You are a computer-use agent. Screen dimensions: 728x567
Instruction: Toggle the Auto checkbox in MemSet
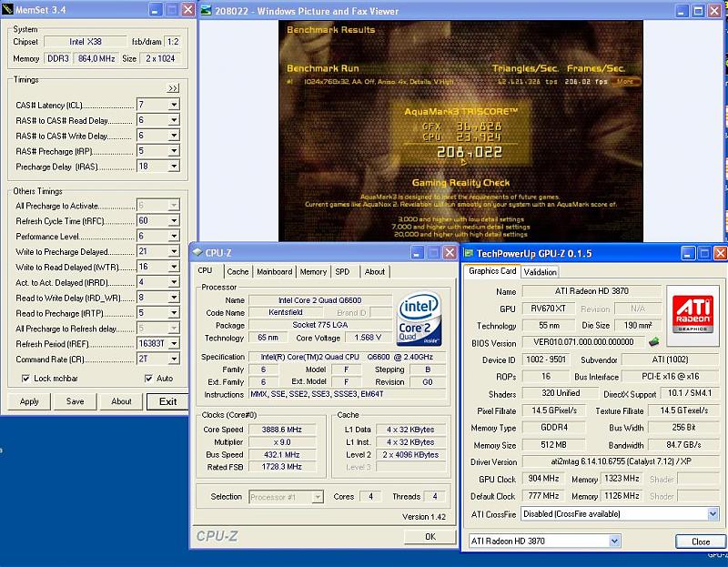tap(148, 379)
